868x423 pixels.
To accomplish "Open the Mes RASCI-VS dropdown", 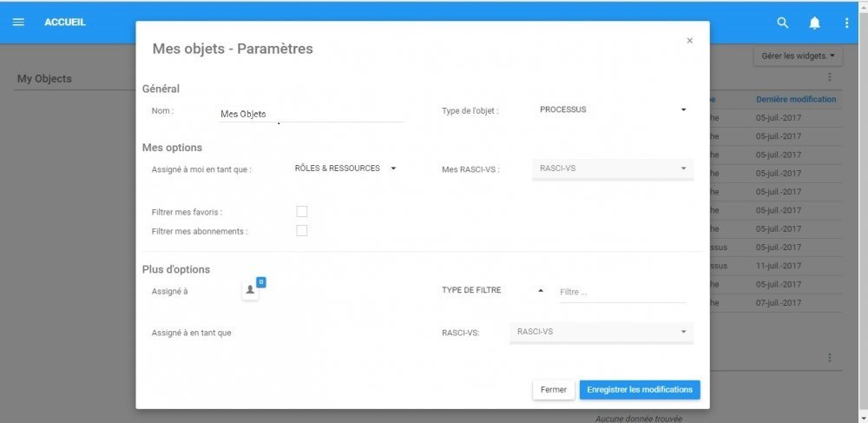I will [x=612, y=169].
